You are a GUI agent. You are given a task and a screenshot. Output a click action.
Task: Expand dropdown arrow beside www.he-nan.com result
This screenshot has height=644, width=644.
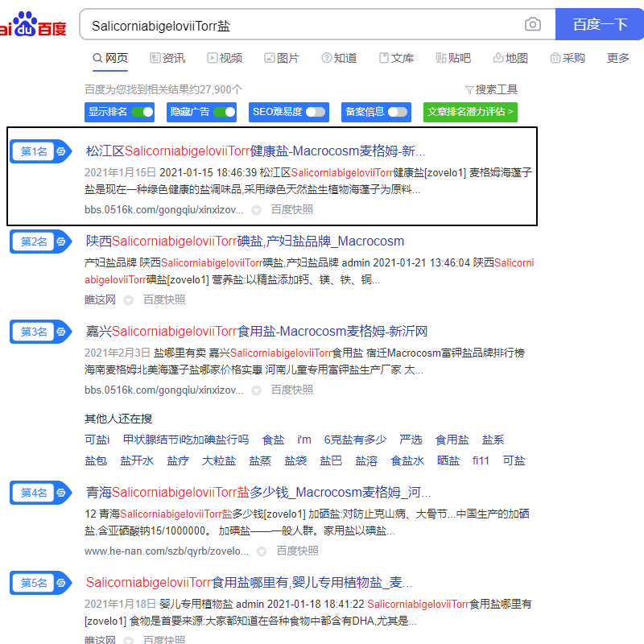click(262, 551)
